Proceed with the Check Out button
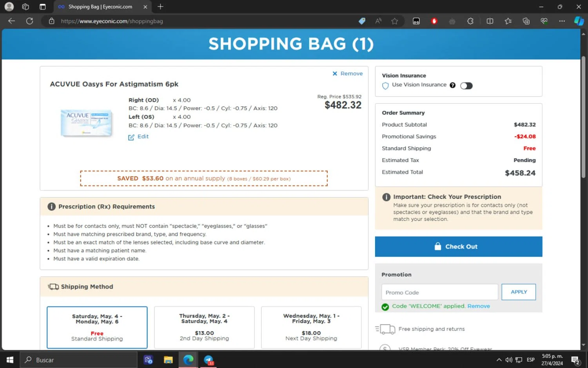588x368 pixels. click(458, 246)
